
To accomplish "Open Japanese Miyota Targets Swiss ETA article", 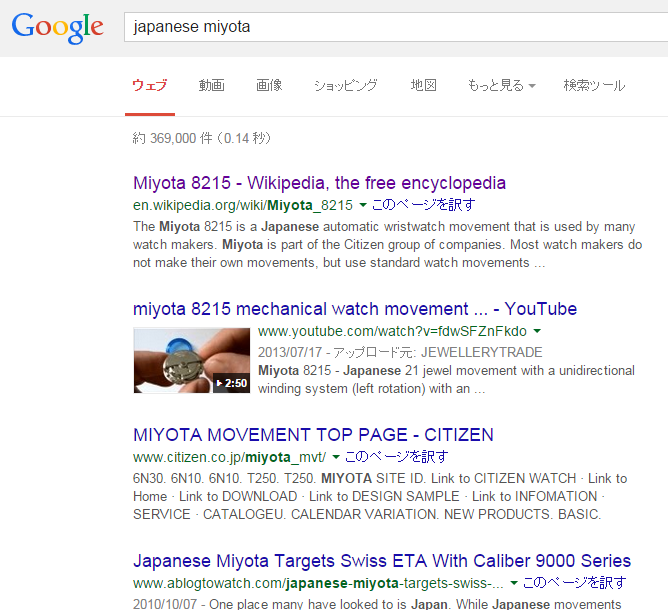I will pyautogui.click(x=381, y=560).
